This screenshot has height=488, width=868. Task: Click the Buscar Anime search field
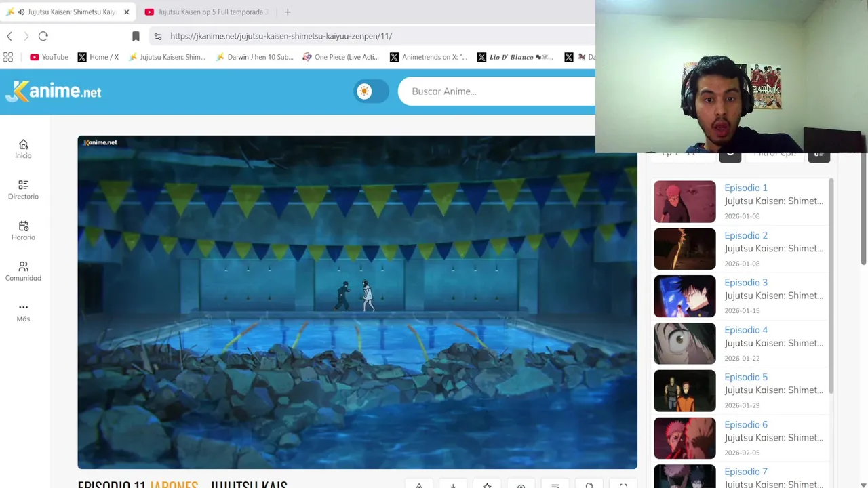point(496,91)
